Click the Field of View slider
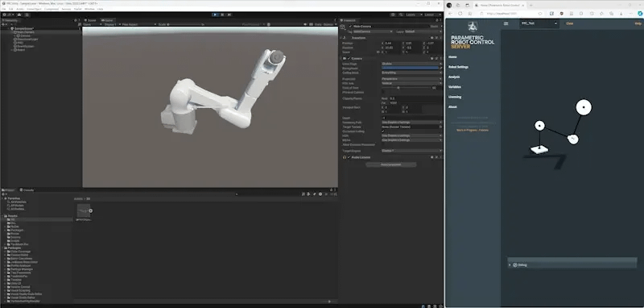This screenshot has width=644, height=308. pyautogui.click(x=407, y=88)
